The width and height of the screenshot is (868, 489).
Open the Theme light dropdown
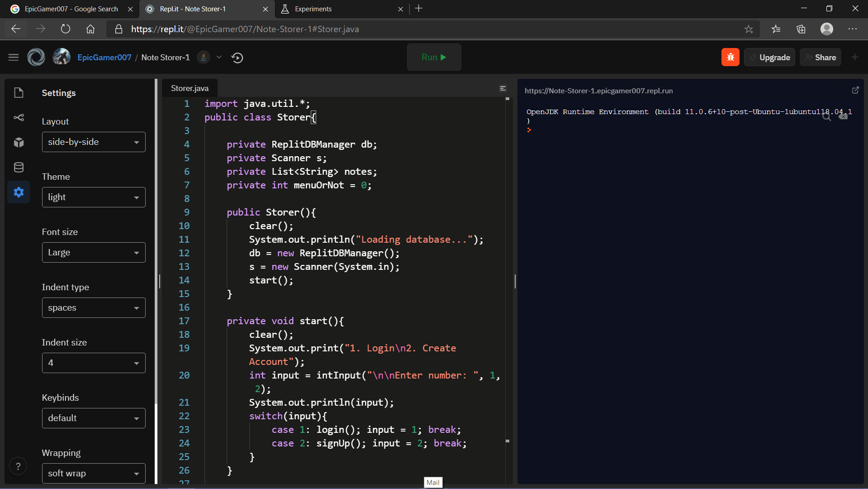point(94,197)
